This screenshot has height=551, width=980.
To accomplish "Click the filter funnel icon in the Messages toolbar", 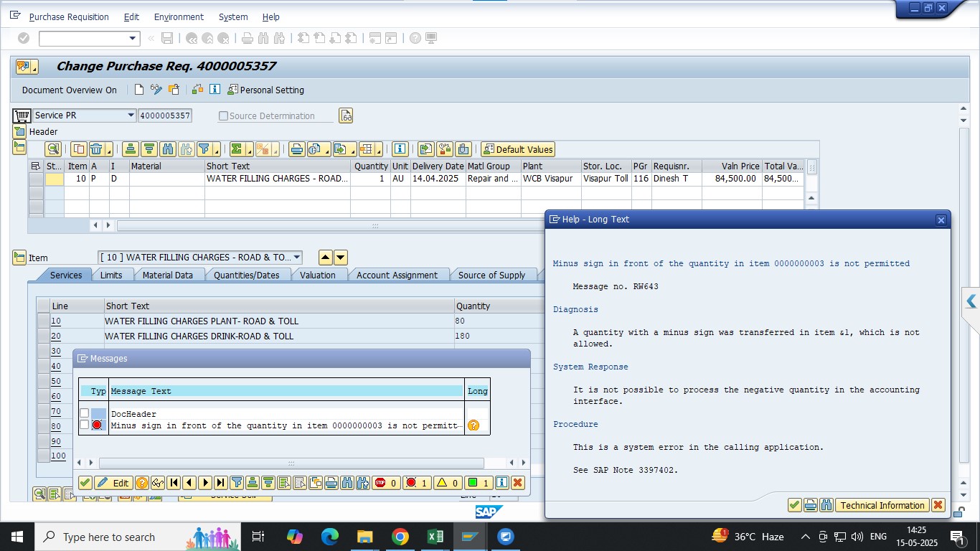I will coord(236,483).
